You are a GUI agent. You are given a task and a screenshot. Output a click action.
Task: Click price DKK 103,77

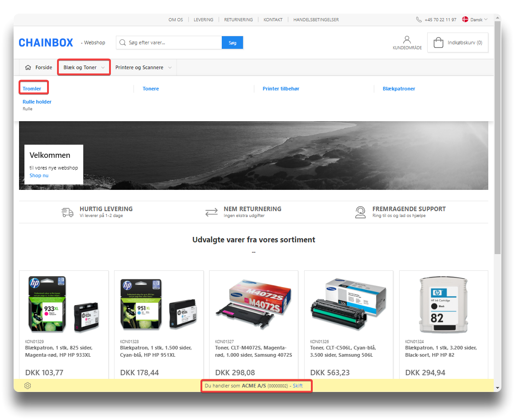[44, 373]
